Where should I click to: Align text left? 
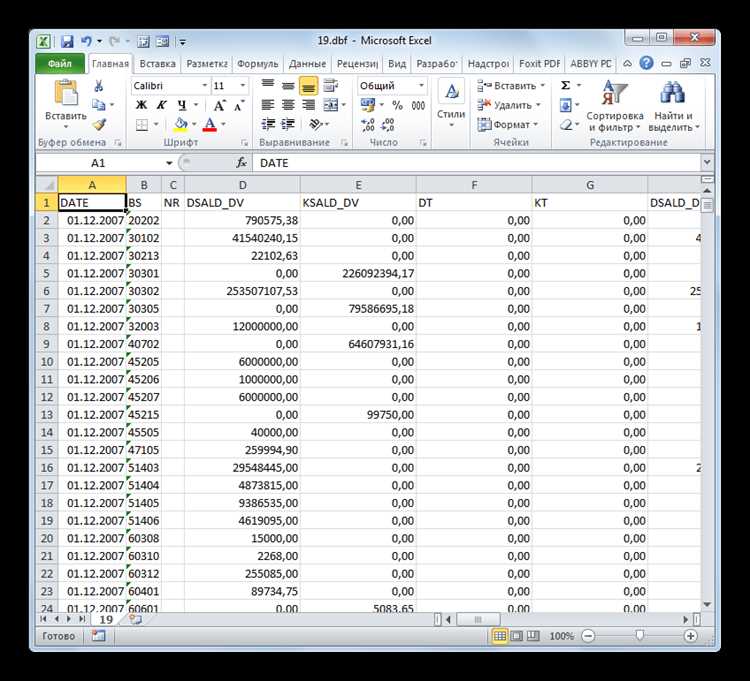(267, 105)
